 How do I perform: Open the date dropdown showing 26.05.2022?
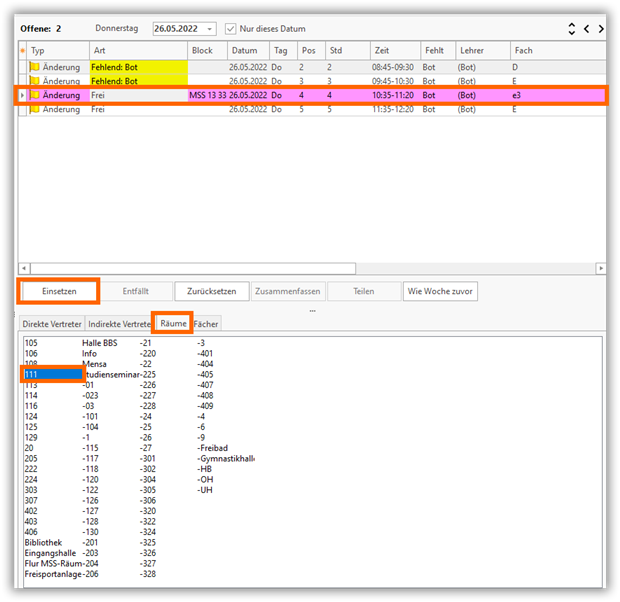tap(213, 29)
